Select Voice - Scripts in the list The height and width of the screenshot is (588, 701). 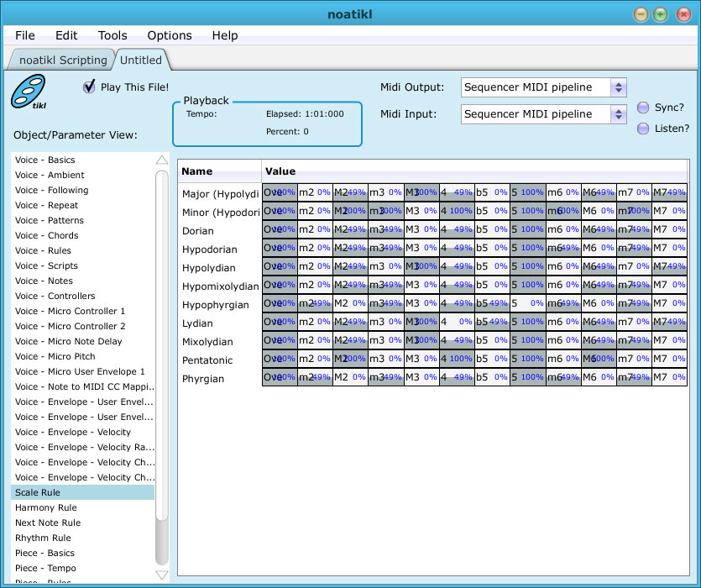[x=83, y=265]
